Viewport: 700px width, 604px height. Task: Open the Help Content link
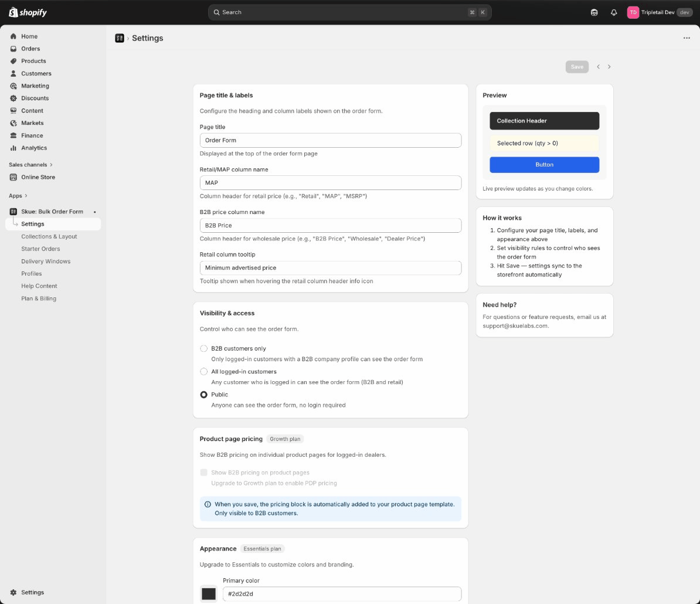click(x=39, y=286)
